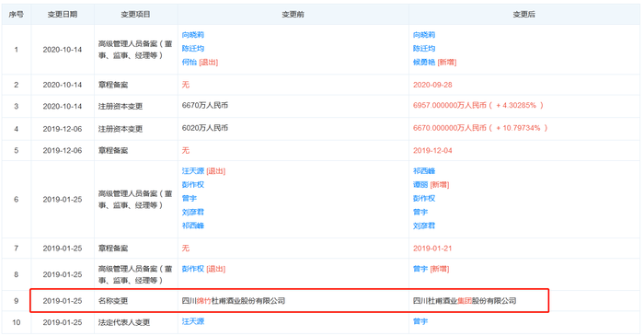
Task: Open 曾宇 link in row 6 变更后 column
Action: coord(420,212)
